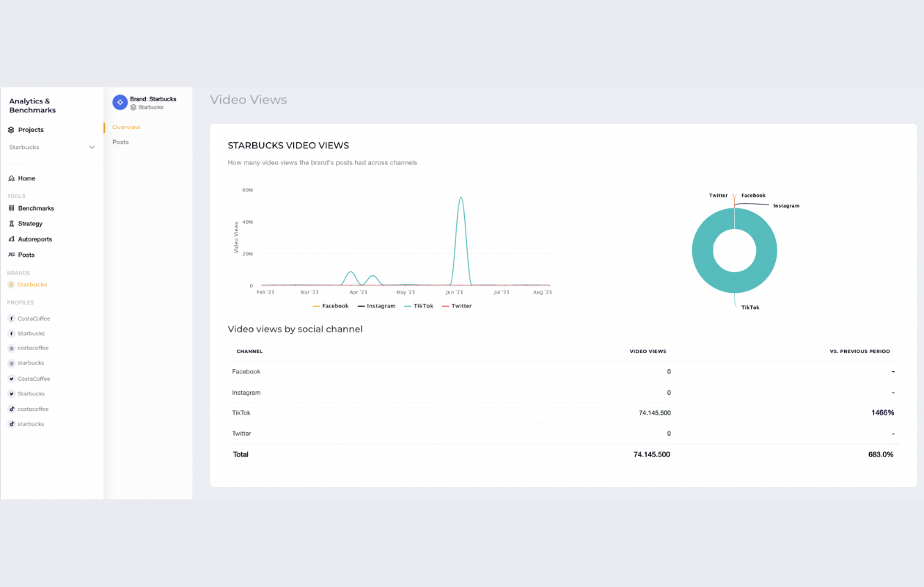The height and width of the screenshot is (587, 924).
Task: Select the Twitter row in the table
Action: [563, 434]
